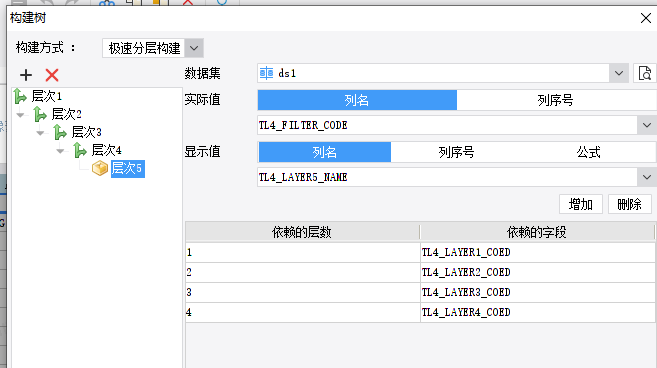Open the TL4_FILTER_CODE column dropdown
Viewport: 657px width, 368px height.
647,125
